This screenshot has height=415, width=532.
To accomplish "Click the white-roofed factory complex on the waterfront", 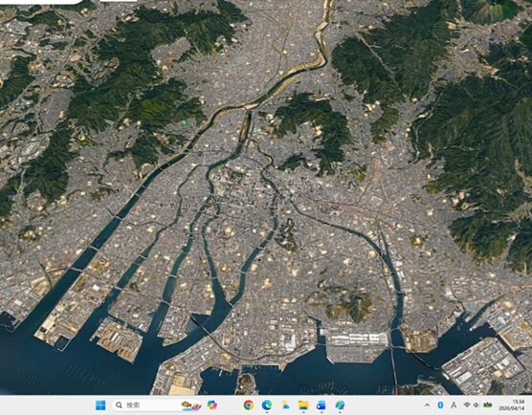I will 359,339.
